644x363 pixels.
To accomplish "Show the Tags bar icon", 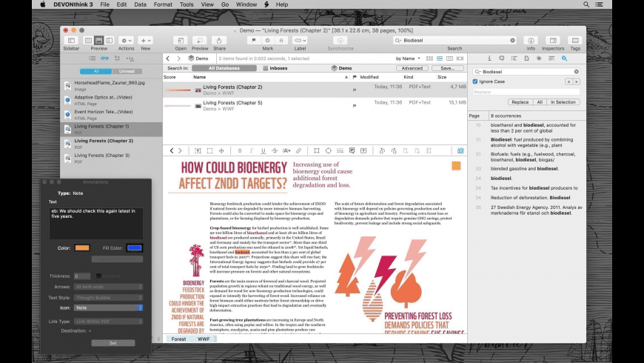I will pyautogui.click(x=575, y=40).
